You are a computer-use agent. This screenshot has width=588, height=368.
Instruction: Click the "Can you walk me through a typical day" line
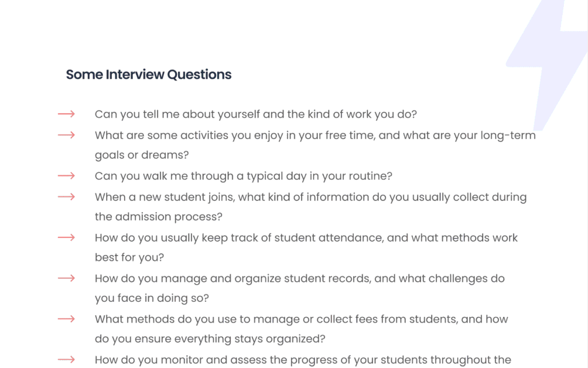pos(243,176)
